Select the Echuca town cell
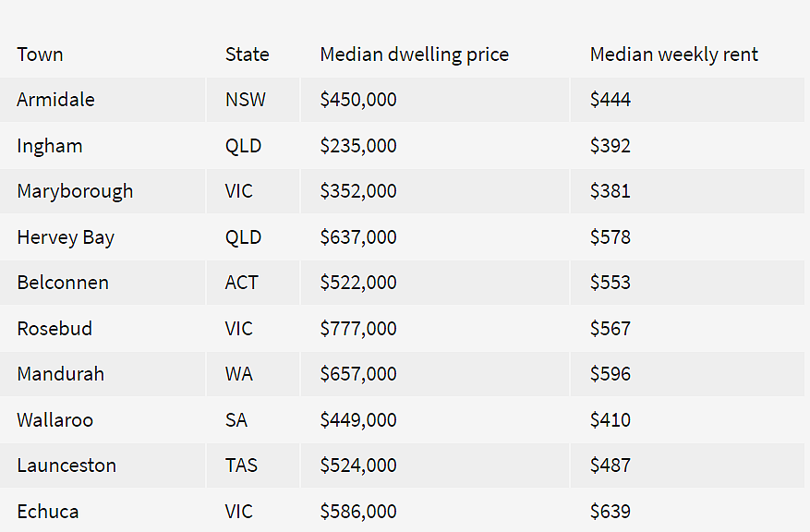Viewport: 810px width, 532px height. 47,512
